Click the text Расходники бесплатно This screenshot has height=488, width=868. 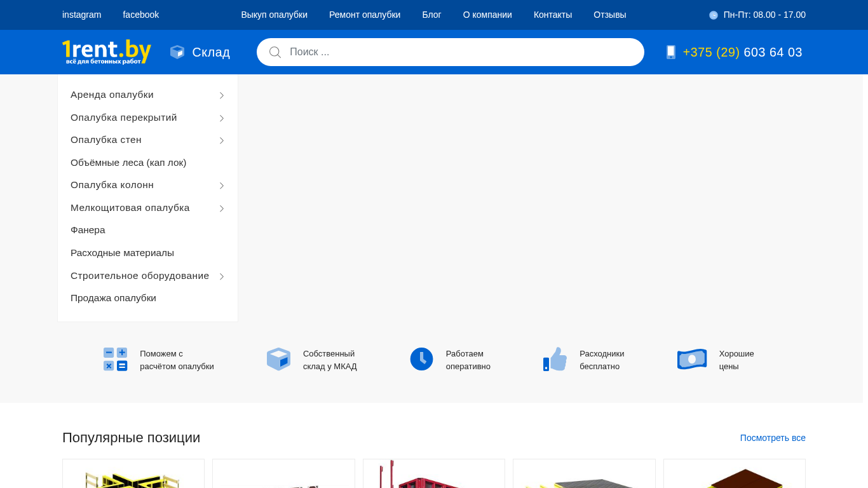pyautogui.click(x=602, y=360)
